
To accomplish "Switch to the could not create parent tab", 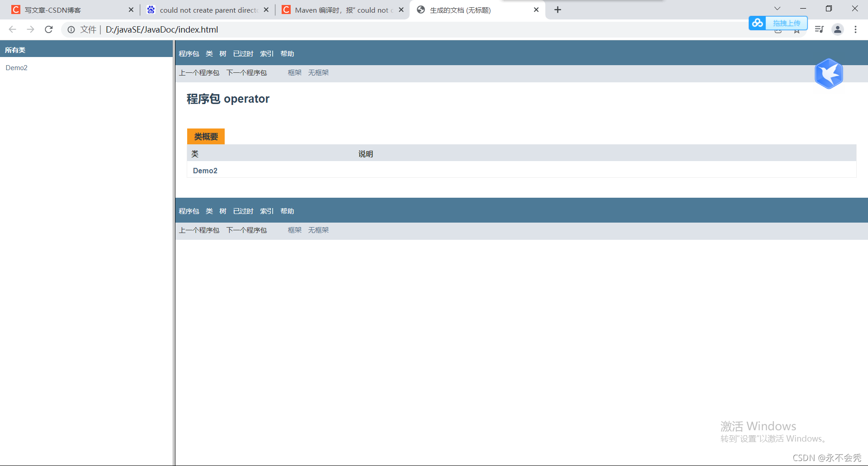I will click(x=208, y=10).
